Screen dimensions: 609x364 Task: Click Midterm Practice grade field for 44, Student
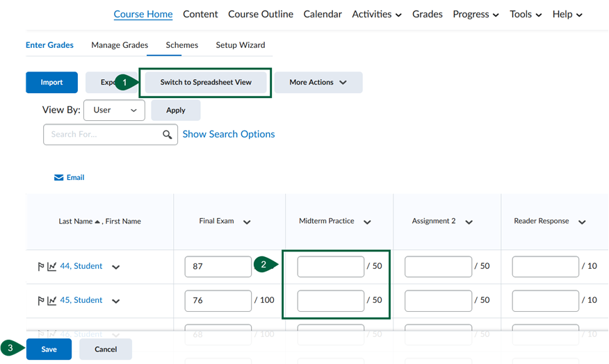(330, 267)
